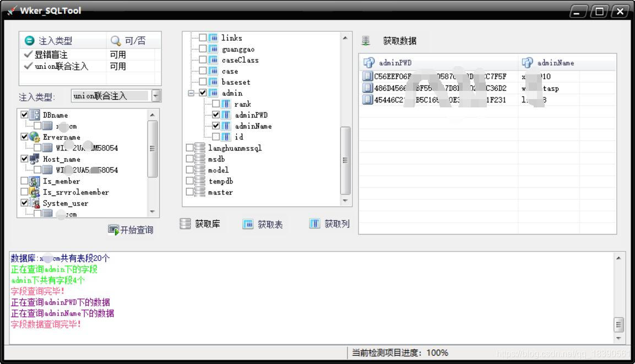The height and width of the screenshot is (364, 635).
Task: Check the tempdb database checkbox
Action: 189,181
